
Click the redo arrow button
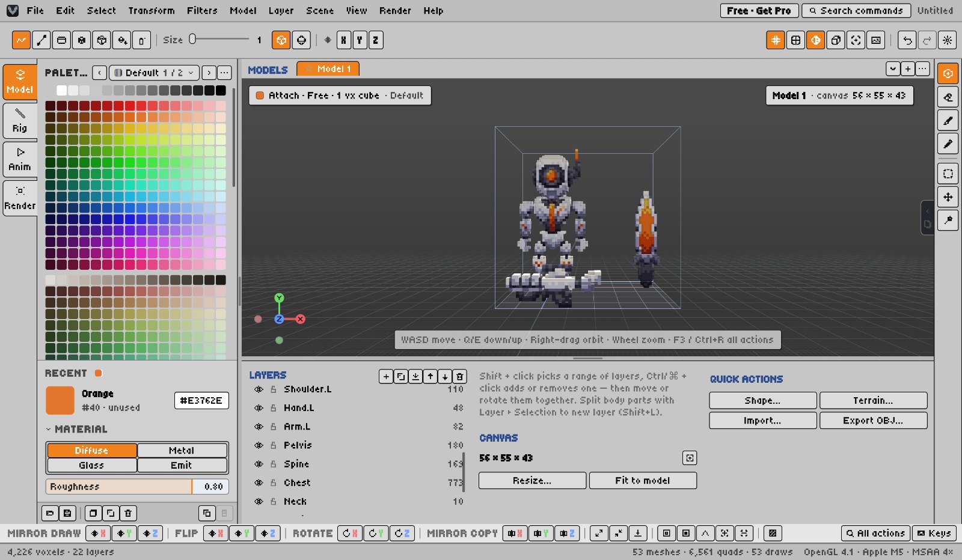tap(927, 40)
